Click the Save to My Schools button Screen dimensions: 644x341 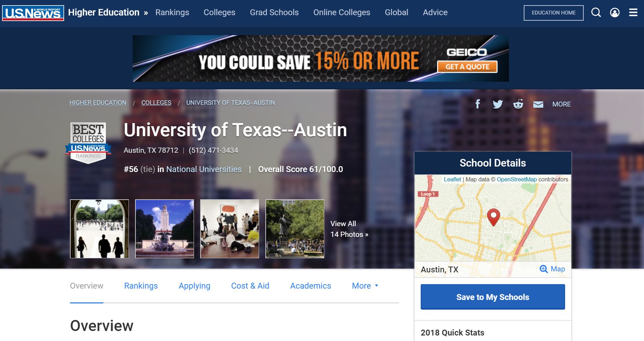click(493, 297)
